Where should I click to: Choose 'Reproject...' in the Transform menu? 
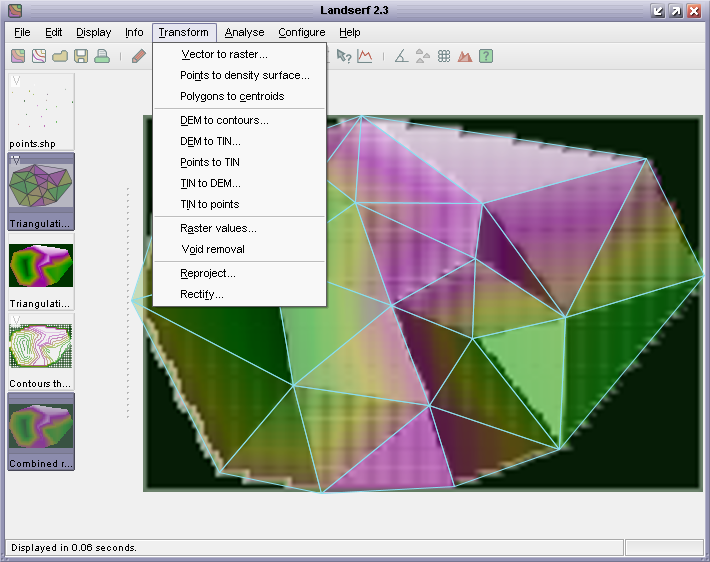point(208,273)
